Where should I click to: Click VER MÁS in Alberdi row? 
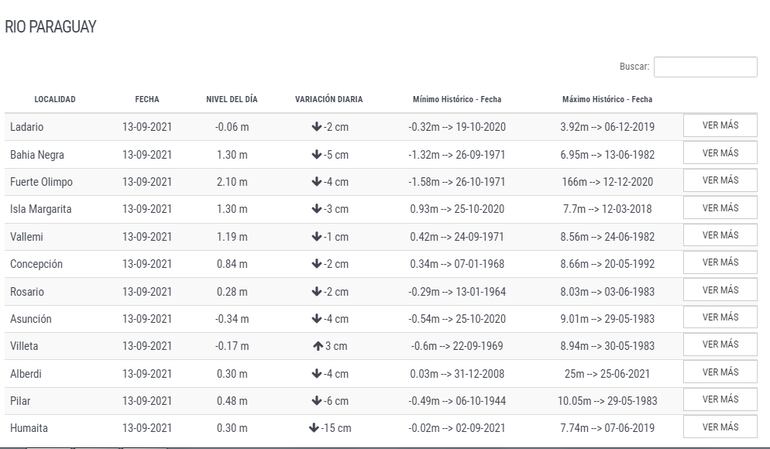point(720,373)
